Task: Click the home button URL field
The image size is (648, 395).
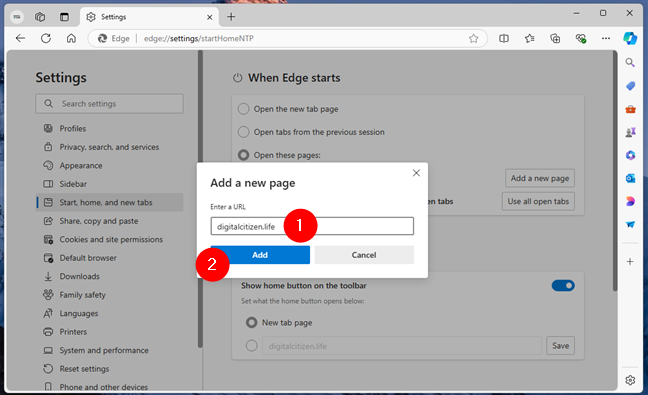Action: 402,346
